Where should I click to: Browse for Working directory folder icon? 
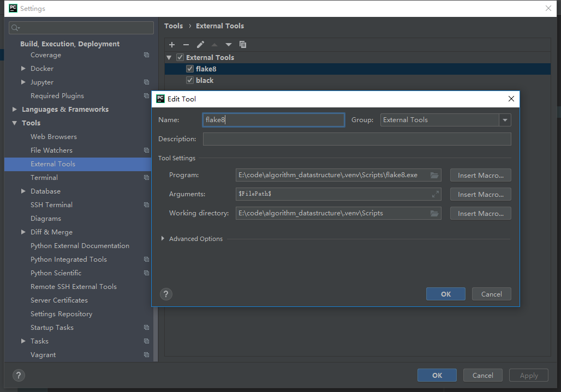click(434, 213)
